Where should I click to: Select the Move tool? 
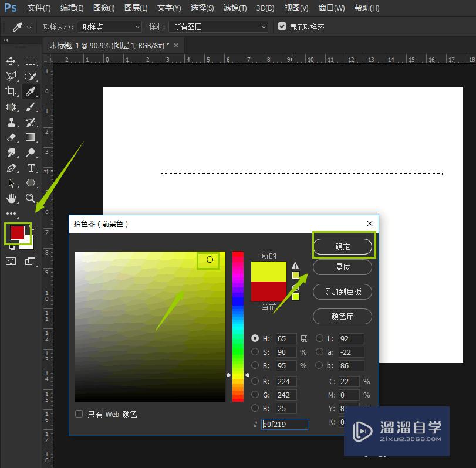(x=11, y=61)
